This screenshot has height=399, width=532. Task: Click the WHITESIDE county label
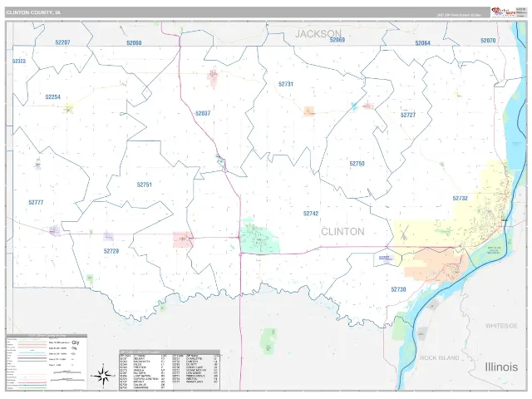[x=501, y=326]
